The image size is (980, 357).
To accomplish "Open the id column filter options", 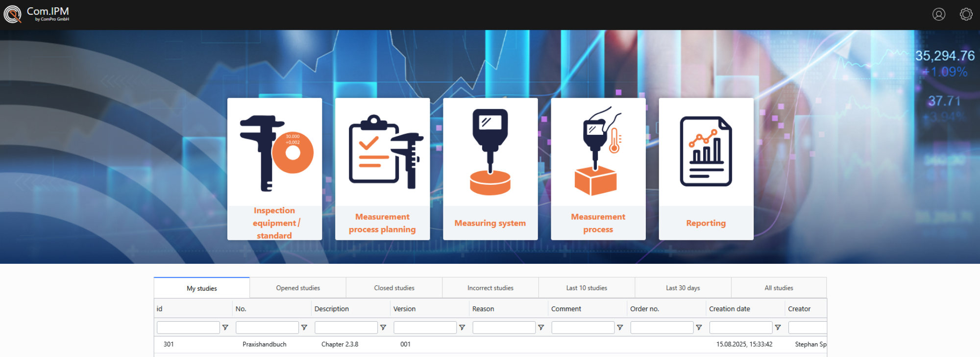I will pos(225,328).
